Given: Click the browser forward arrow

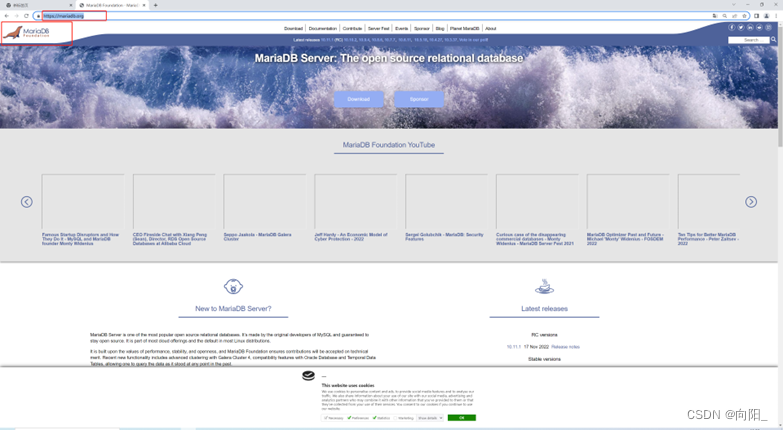Looking at the screenshot, I should 16,16.
